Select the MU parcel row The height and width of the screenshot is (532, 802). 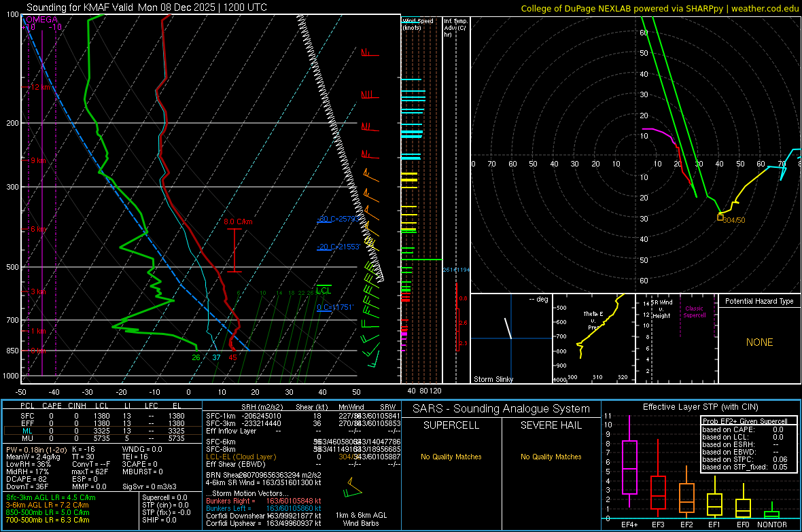[x=103, y=438]
